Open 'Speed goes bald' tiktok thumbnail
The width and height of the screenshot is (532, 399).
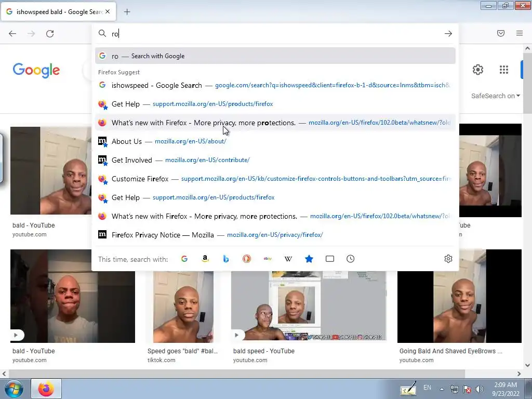(x=183, y=307)
